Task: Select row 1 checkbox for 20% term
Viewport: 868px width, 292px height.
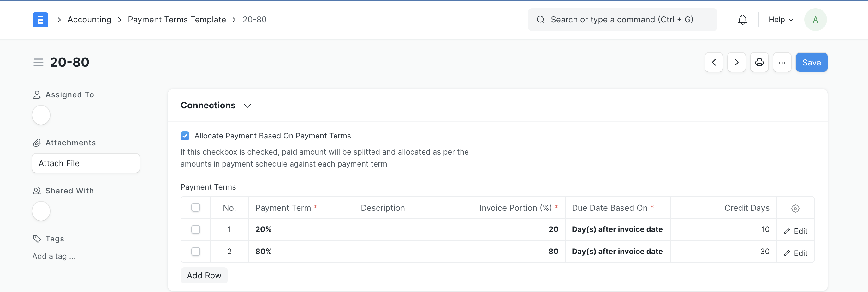Action: point(195,229)
